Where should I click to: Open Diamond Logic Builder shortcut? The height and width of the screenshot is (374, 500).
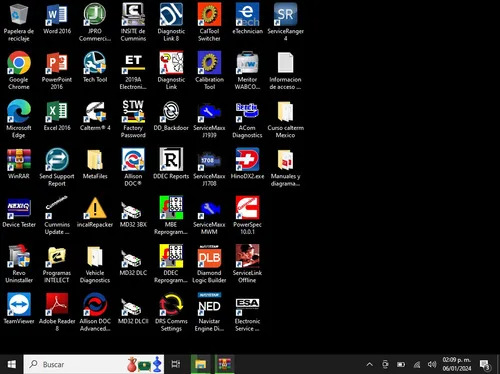(x=209, y=264)
